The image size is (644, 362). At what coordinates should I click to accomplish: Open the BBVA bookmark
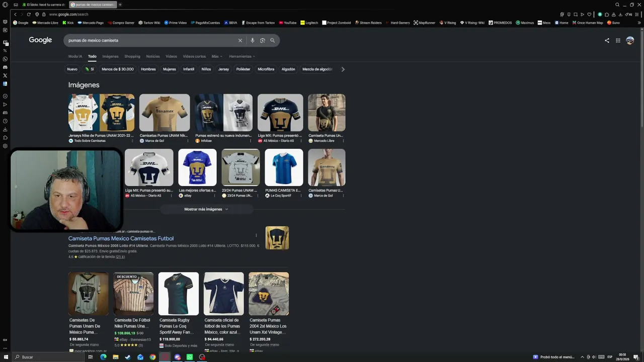tap(230, 23)
